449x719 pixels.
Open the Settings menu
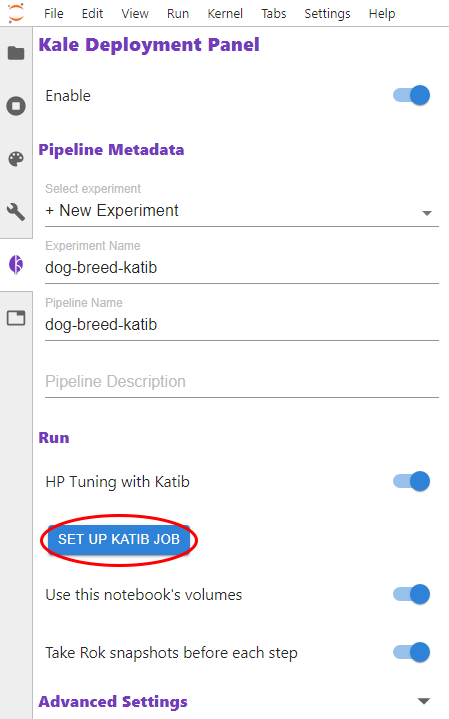tap(327, 14)
